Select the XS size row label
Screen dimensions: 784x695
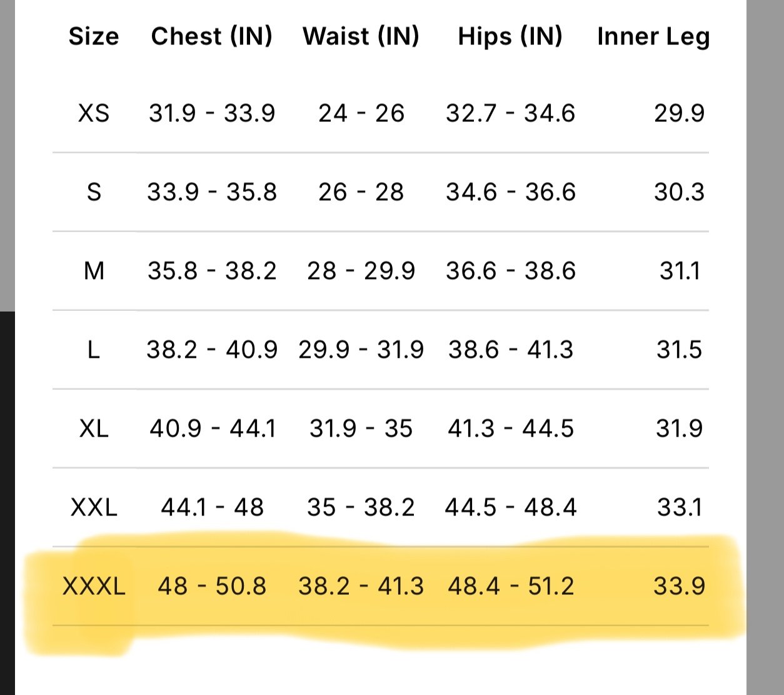pos(94,113)
